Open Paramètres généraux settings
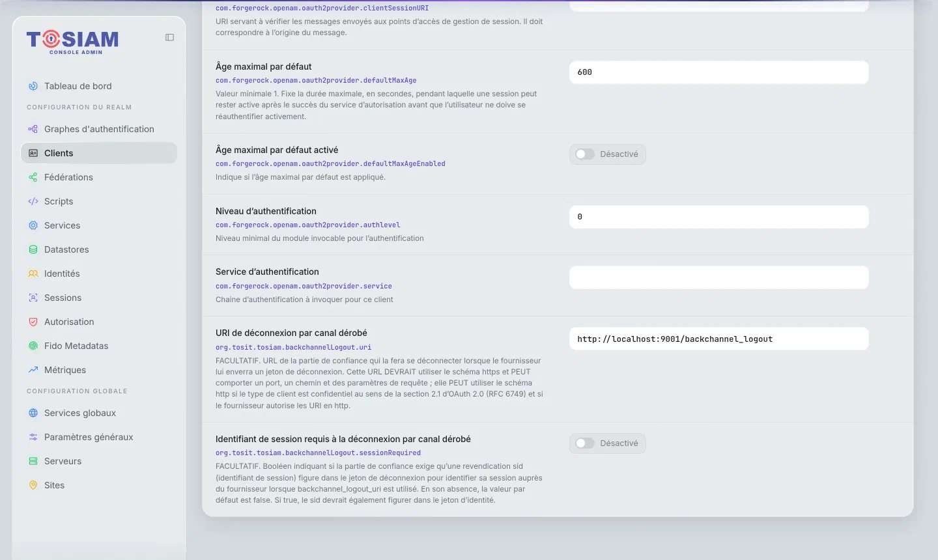 (99, 437)
